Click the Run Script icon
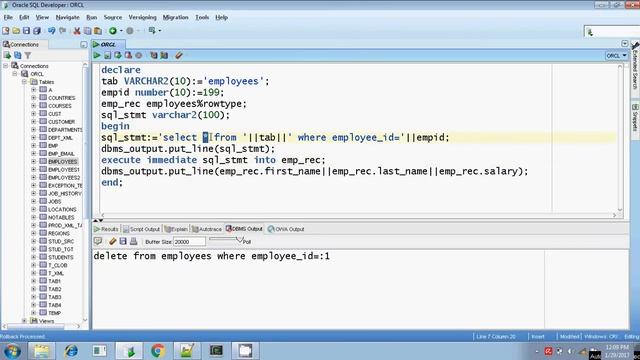Viewport: 640px width, 360px height. click(107, 55)
